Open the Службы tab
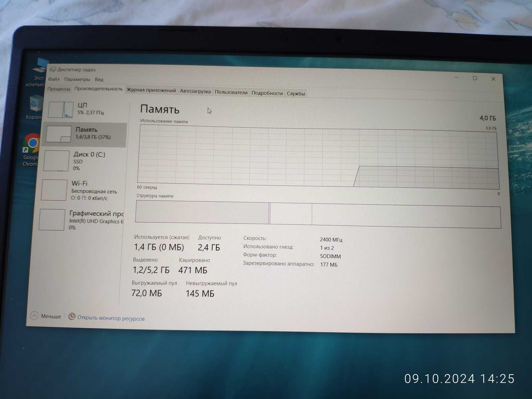The width and height of the screenshot is (532, 399). (296, 94)
